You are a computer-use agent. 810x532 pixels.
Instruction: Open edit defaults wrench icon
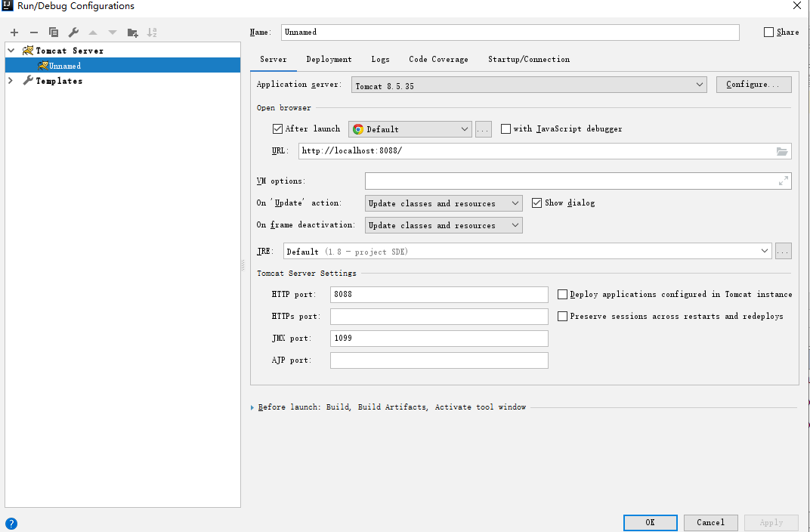click(73, 32)
